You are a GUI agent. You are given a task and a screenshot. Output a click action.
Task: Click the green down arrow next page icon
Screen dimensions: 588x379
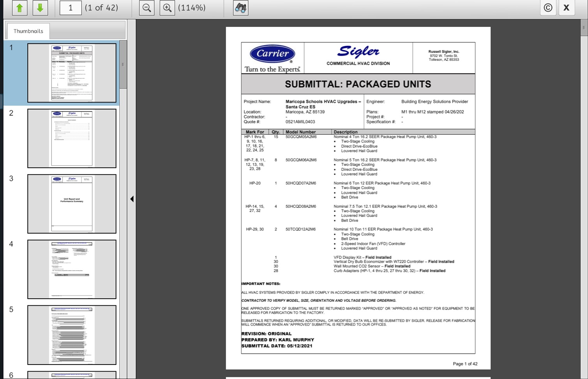point(40,8)
